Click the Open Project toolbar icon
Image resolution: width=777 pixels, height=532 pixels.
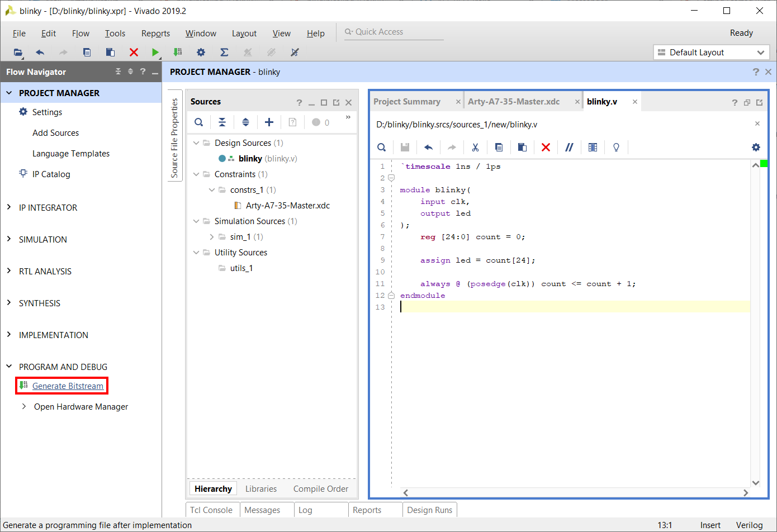click(x=18, y=53)
